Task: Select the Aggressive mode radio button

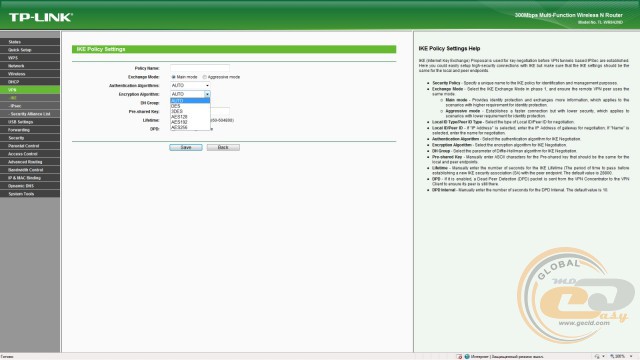Action: pos(204,77)
